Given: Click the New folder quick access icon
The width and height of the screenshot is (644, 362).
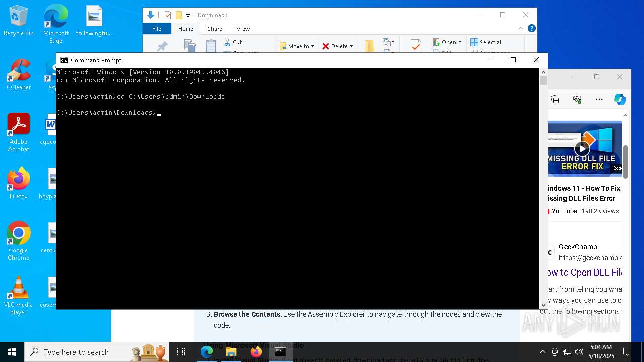Looking at the screenshot, I should point(179,15).
